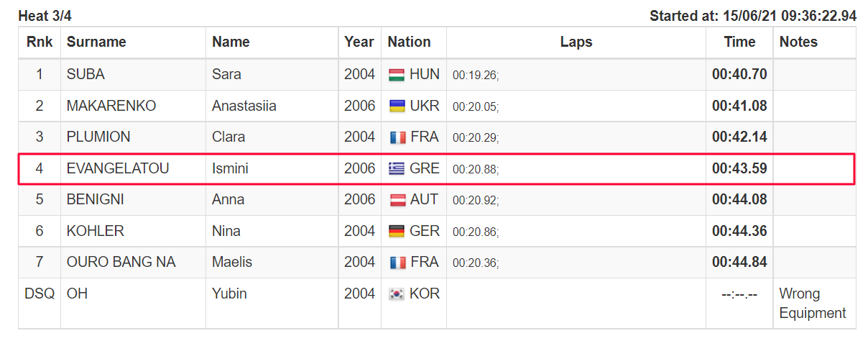
Task: Click the final time 00:40.70
Action: (x=739, y=74)
